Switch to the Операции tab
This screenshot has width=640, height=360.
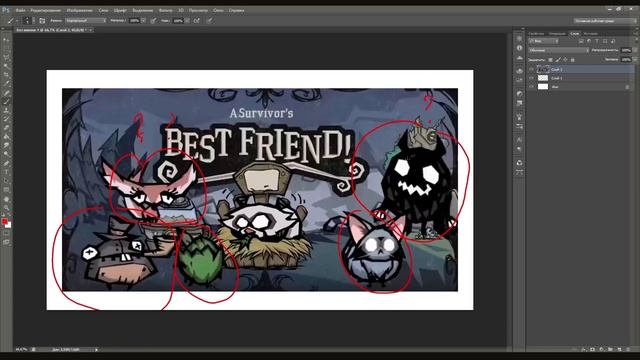557,33
